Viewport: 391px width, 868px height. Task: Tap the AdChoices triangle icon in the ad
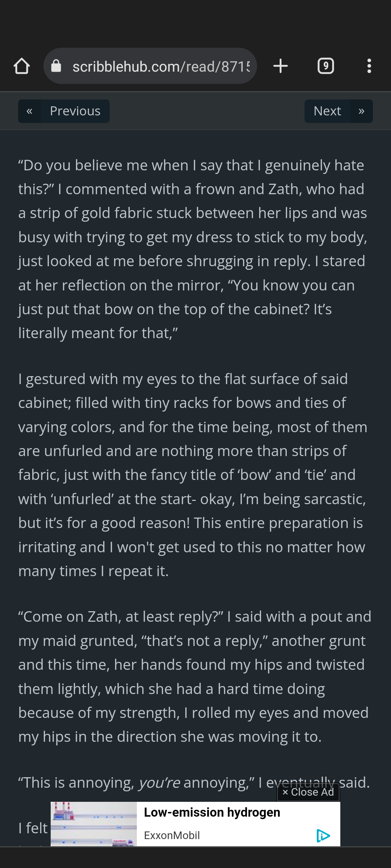click(x=323, y=835)
